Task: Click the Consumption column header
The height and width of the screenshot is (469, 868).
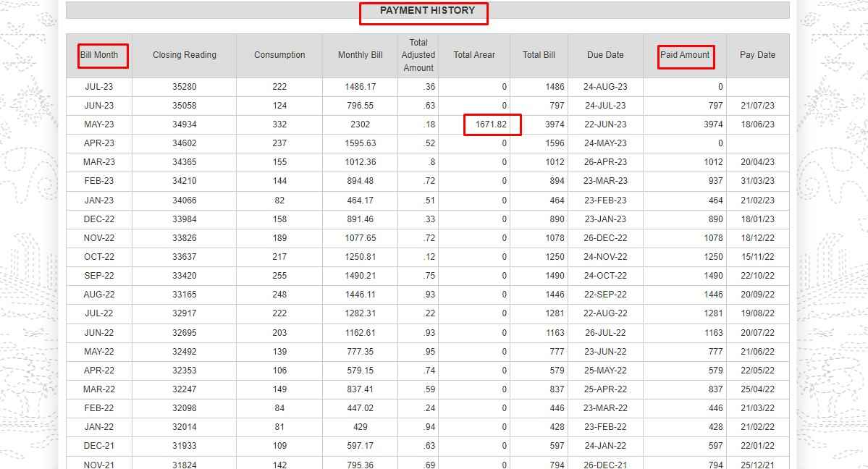Action: pos(279,55)
